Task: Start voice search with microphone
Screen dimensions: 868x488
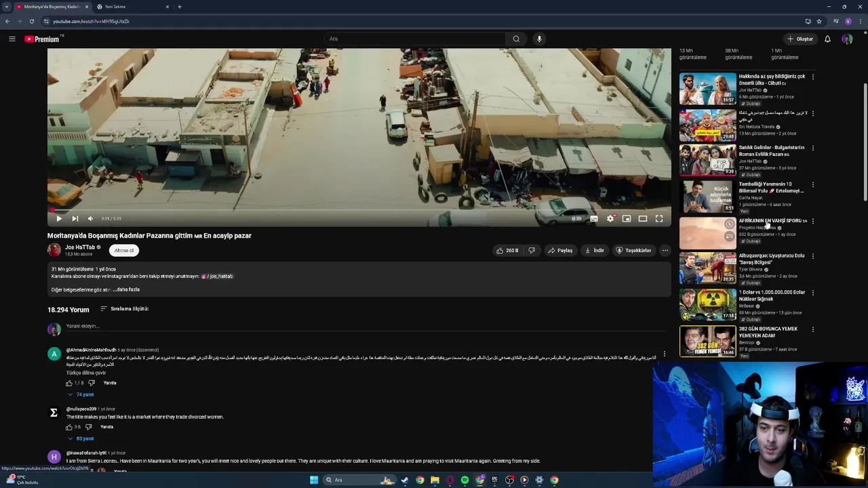Action: click(539, 39)
